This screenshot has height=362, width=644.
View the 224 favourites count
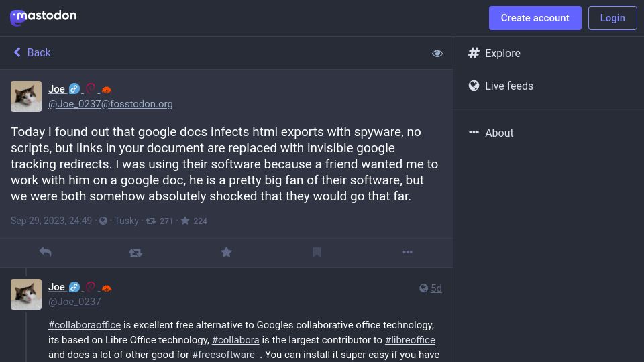(194, 221)
